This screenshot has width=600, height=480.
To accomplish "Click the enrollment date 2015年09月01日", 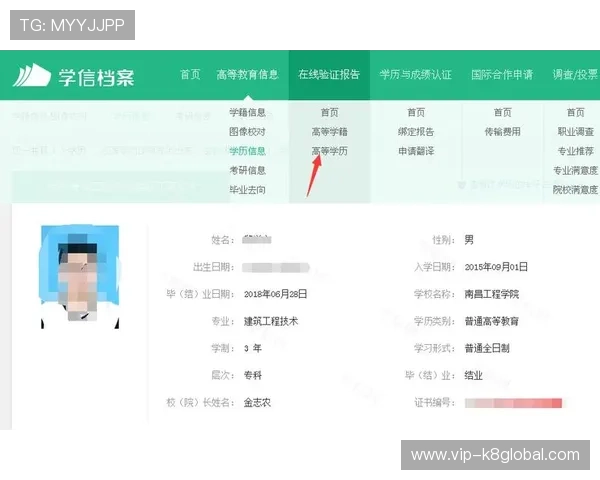I will coord(496,267).
